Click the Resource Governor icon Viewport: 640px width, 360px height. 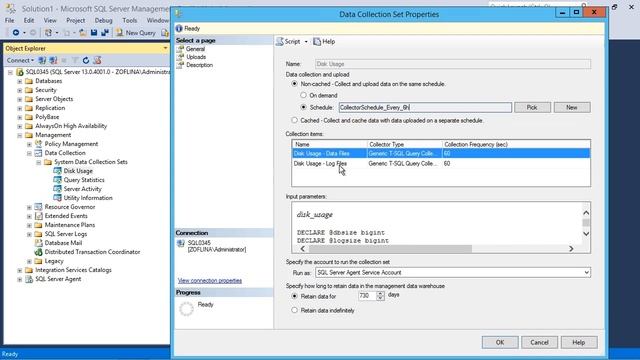38,207
